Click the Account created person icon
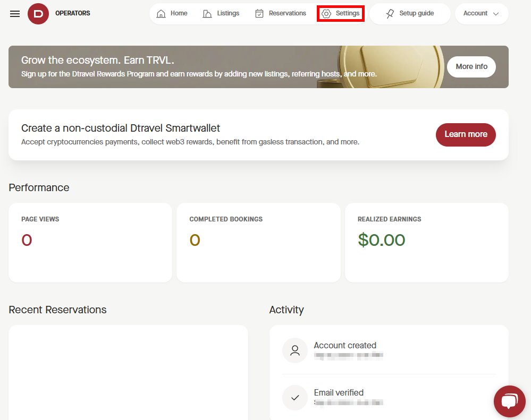531x420 pixels. [x=295, y=350]
